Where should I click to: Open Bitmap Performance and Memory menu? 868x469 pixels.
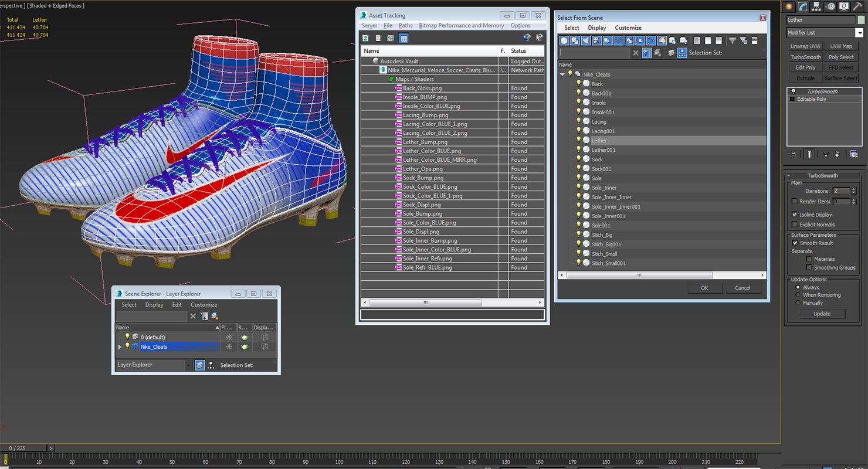tap(462, 25)
